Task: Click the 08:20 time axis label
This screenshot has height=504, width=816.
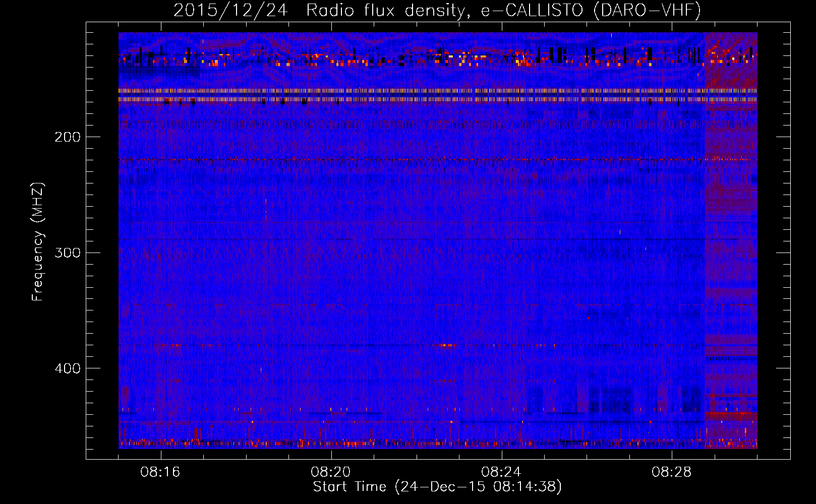Action: (331, 472)
